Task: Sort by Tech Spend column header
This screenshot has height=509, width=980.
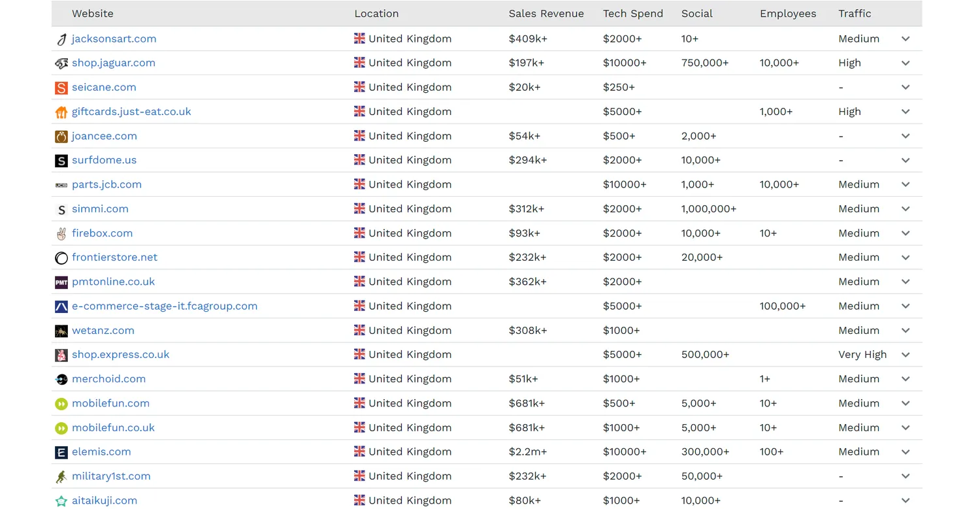Action: pos(633,14)
